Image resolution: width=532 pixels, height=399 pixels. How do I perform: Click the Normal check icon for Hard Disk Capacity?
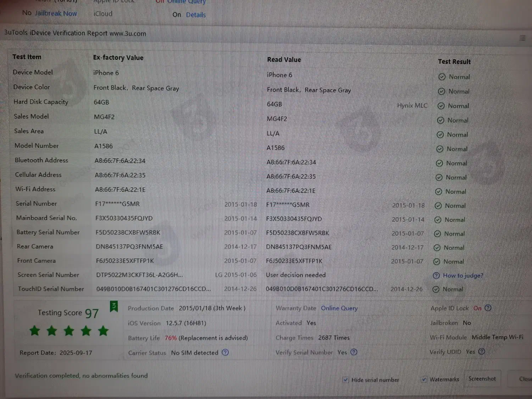(441, 106)
